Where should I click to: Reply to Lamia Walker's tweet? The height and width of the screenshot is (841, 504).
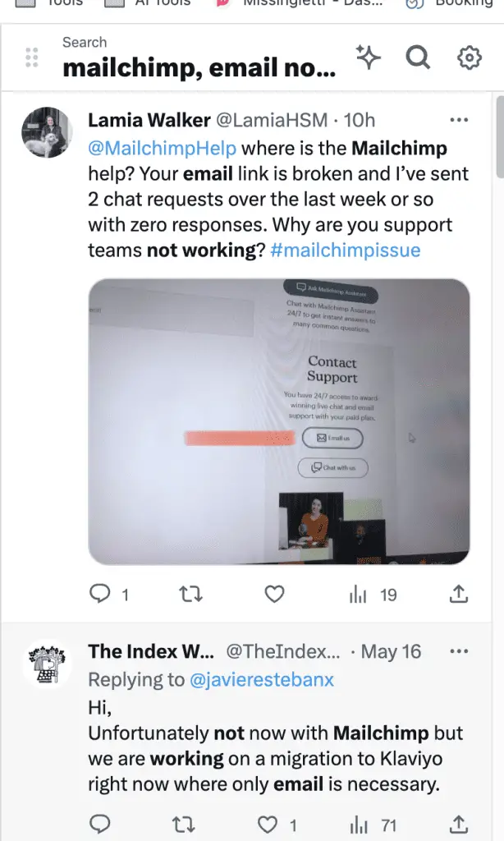[x=99, y=594]
